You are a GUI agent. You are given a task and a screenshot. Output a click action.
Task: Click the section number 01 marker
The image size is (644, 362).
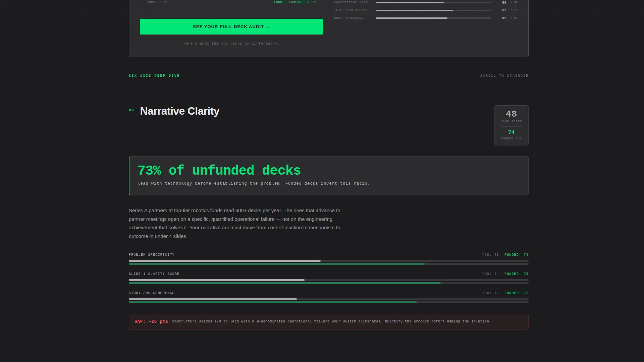click(x=131, y=110)
